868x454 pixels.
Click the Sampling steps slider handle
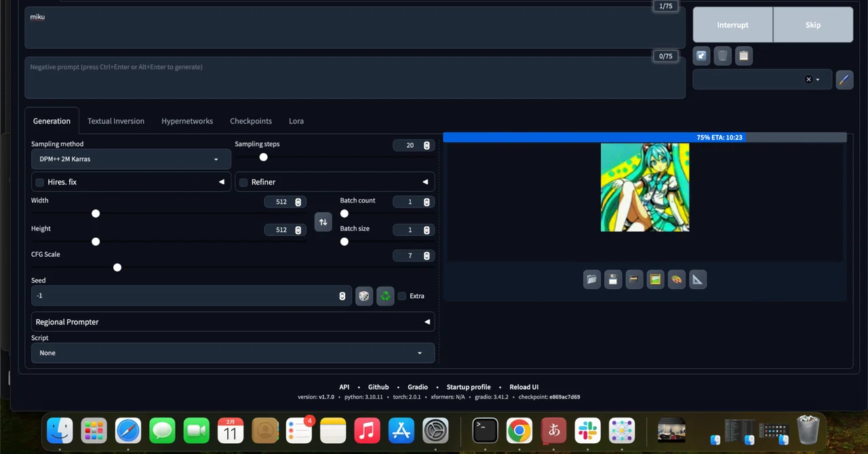pyautogui.click(x=263, y=157)
